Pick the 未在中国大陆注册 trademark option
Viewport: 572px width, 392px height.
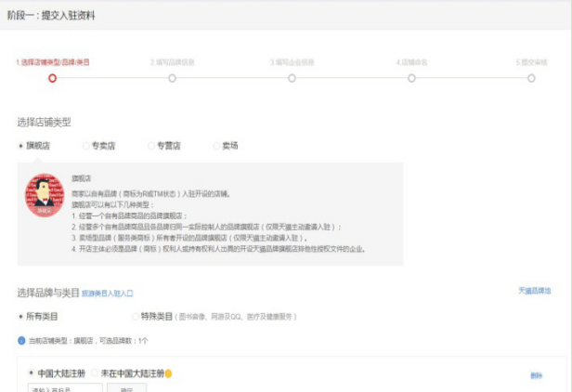coord(95,373)
